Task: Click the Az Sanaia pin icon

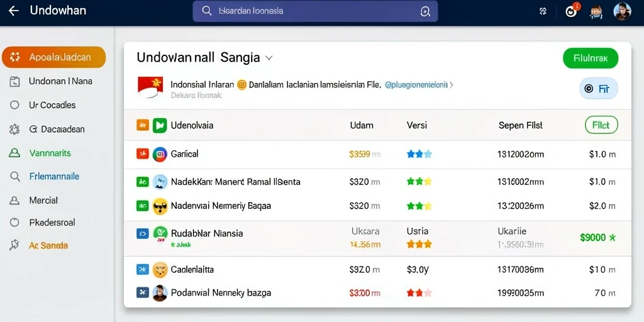Action: [14, 245]
